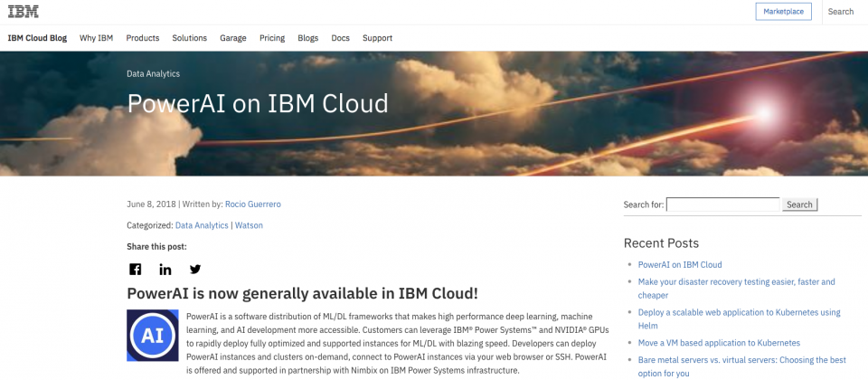Click the June 8, 2018 date text

[151, 204]
